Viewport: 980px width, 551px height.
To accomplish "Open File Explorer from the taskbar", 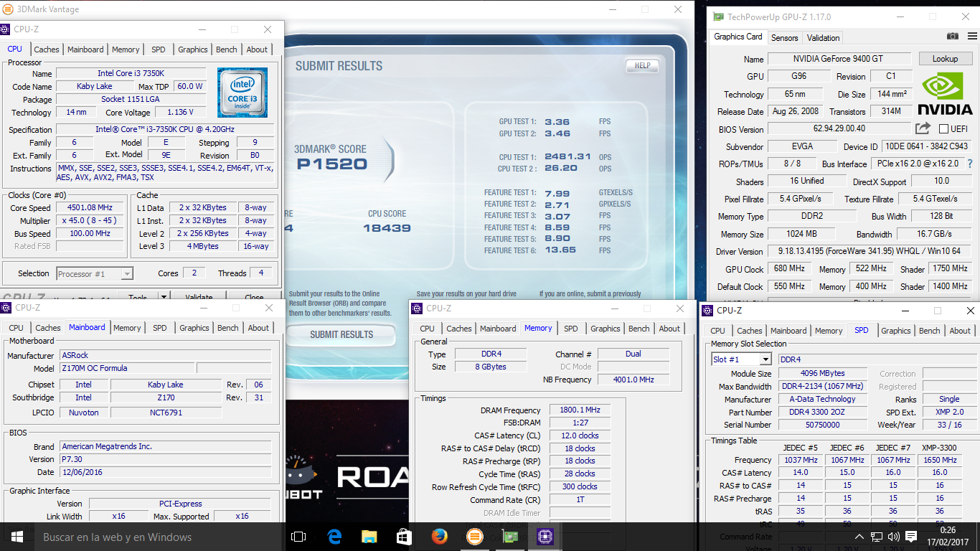I will (x=369, y=537).
